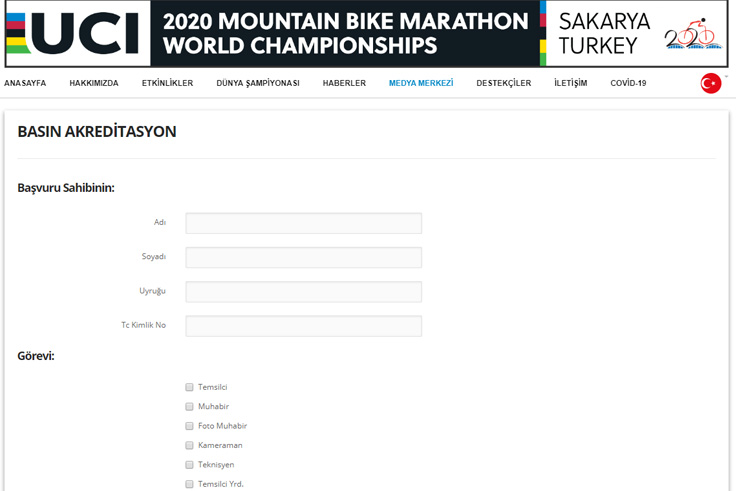Select the Kameraman checkbox

point(189,445)
